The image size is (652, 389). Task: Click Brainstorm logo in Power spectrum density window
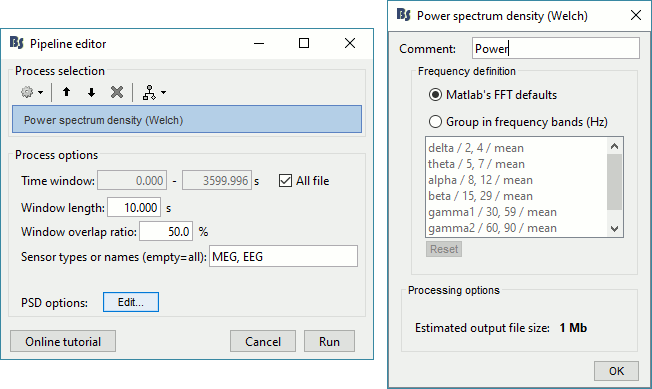pos(404,15)
